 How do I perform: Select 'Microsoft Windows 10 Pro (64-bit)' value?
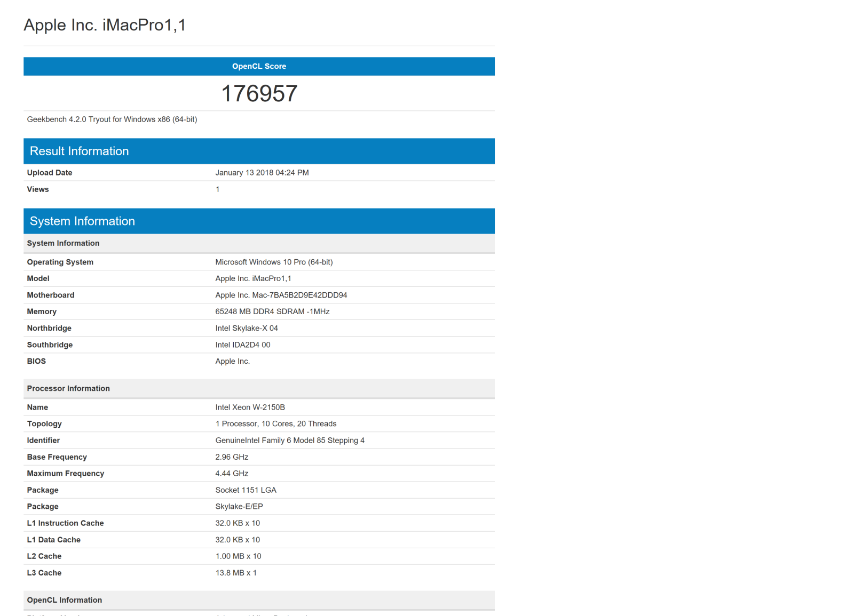tap(274, 262)
